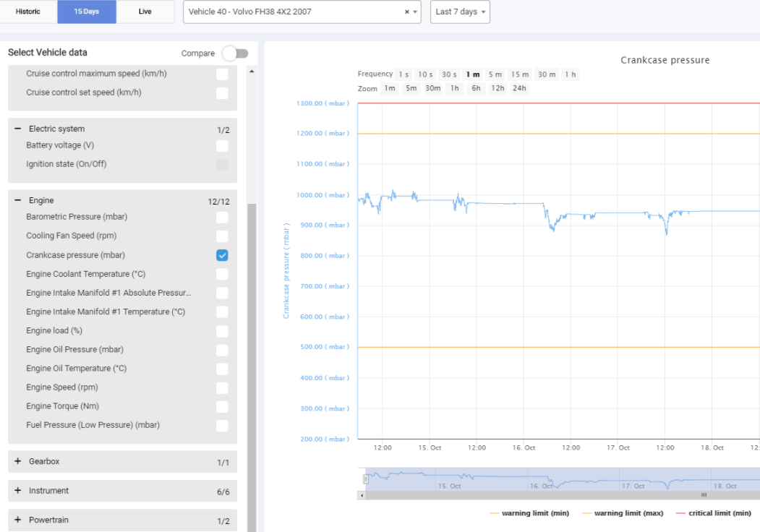The height and width of the screenshot is (532, 760).
Task: Set frequency to 30 s
Action: coord(449,74)
